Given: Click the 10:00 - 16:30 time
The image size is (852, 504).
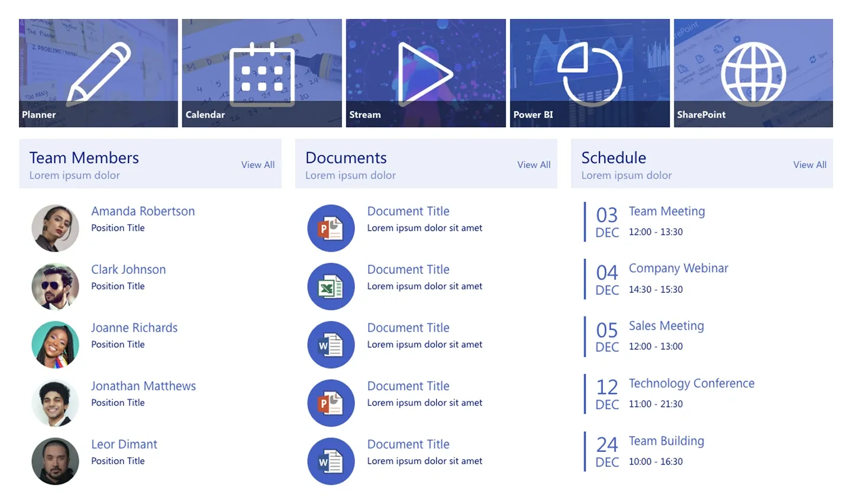Looking at the screenshot, I should (656, 461).
